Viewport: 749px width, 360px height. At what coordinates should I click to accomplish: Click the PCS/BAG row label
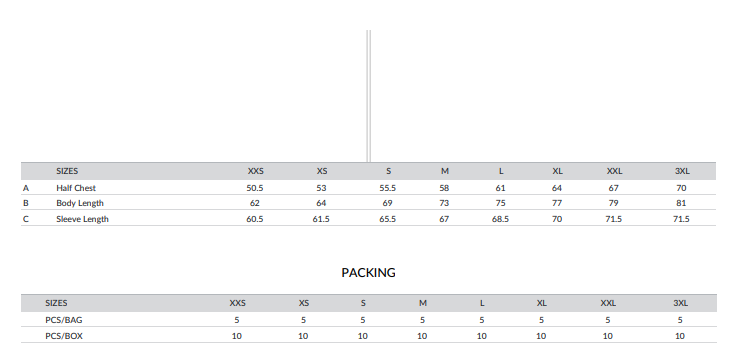pyautogui.click(x=64, y=320)
